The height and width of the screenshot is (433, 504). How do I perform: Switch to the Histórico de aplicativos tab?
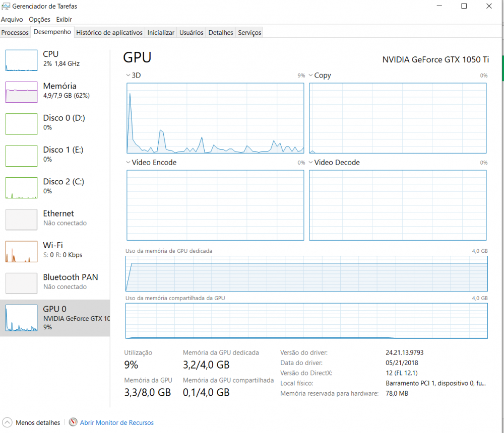click(109, 33)
